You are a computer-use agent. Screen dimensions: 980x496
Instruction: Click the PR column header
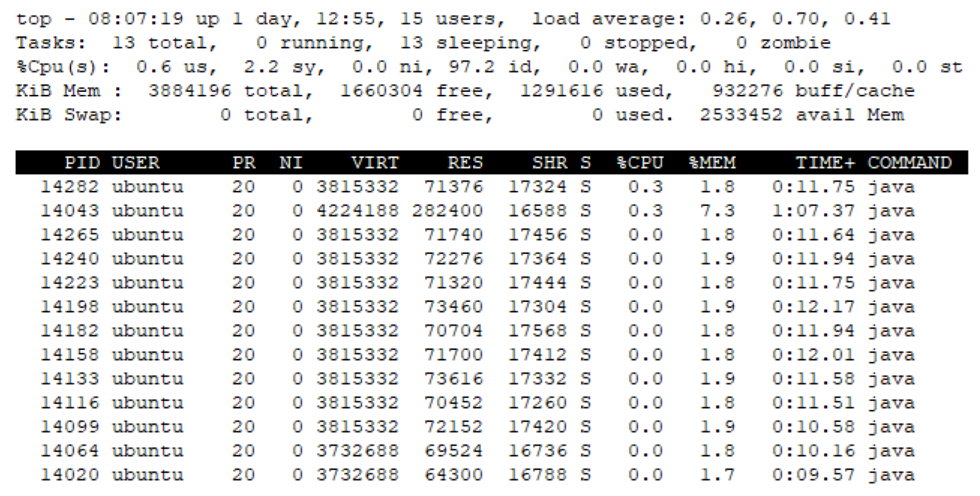243,163
